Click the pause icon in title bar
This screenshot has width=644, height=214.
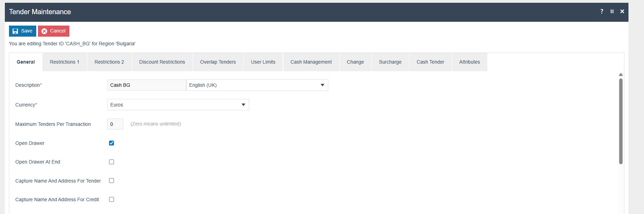pos(612,11)
